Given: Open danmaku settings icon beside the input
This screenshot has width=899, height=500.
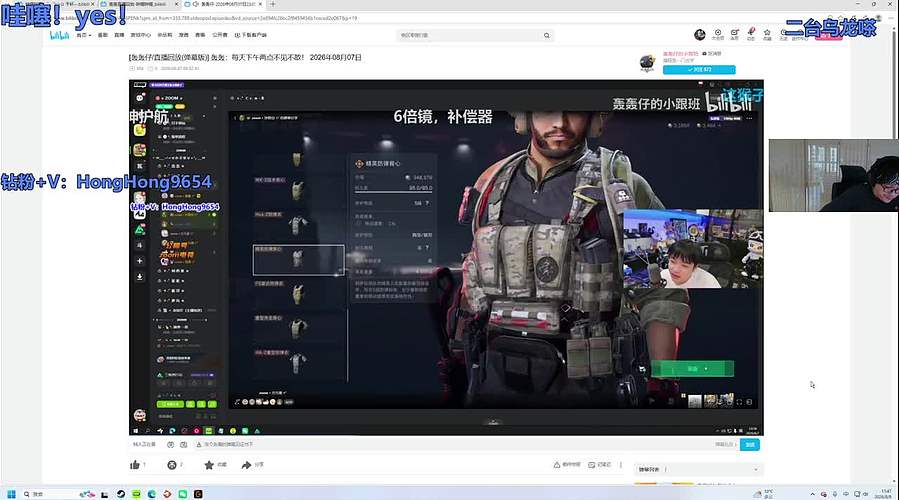Looking at the screenshot, I should (183, 444).
